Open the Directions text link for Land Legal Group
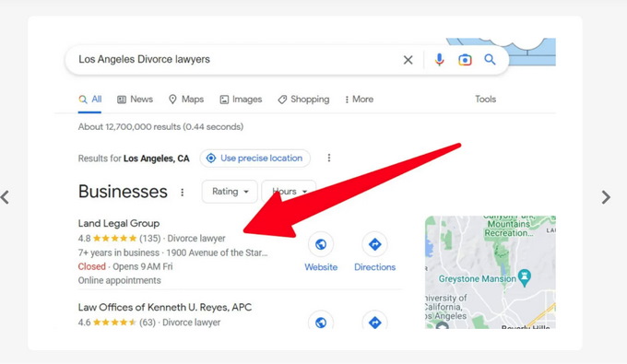 [x=374, y=267]
